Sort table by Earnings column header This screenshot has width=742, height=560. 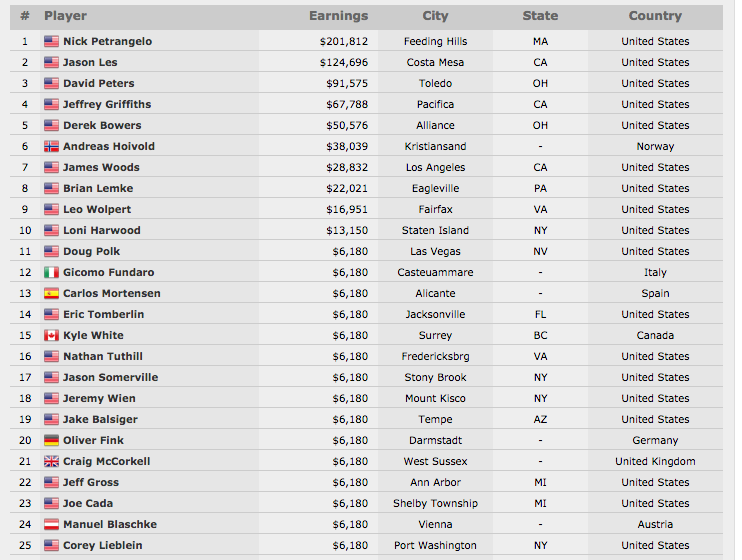[x=338, y=16]
